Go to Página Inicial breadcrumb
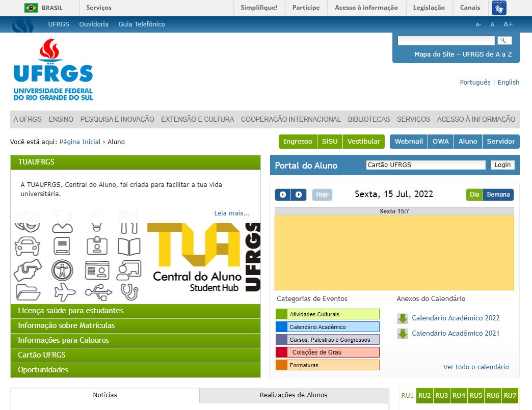This screenshot has height=410, width=532. point(80,142)
